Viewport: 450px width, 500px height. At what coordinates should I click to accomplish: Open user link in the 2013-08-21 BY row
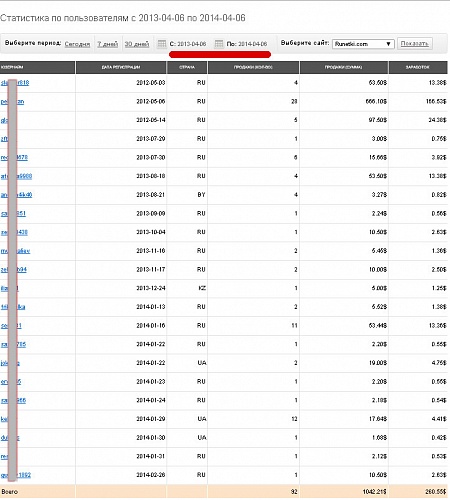(x=16, y=195)
